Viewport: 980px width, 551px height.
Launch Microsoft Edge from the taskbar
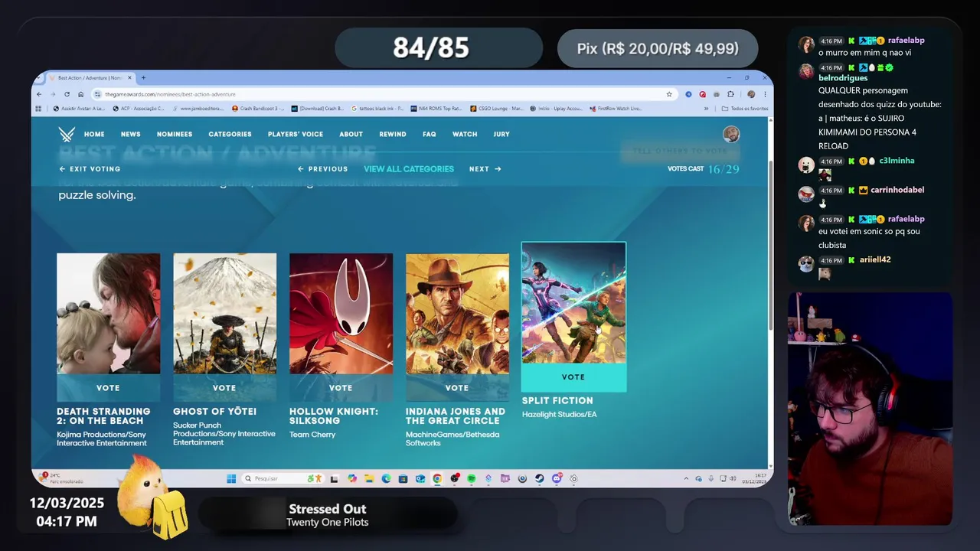point(386,478)
